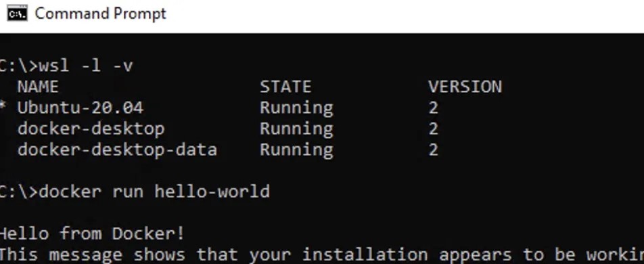Image resolution: width=644 pixels, height=264 pixels.
Task: Click the word 'installation' in the output
Action: [x=365, y=255]
